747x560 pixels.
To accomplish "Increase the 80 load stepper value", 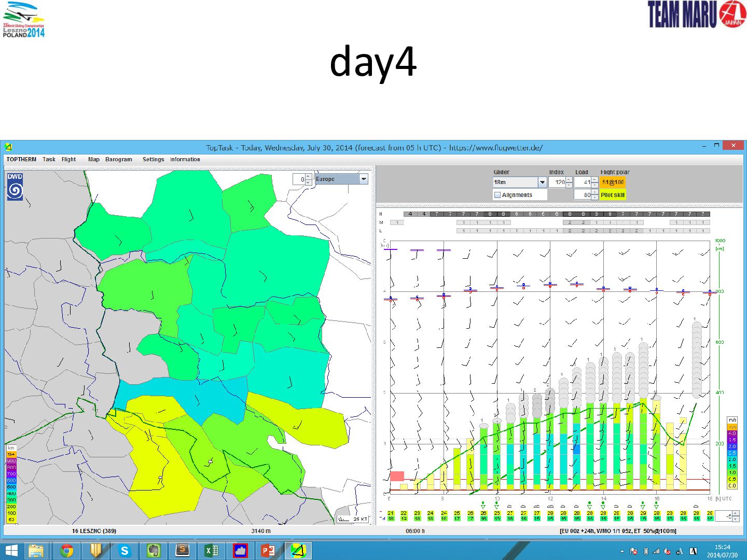I will [594, 192].
